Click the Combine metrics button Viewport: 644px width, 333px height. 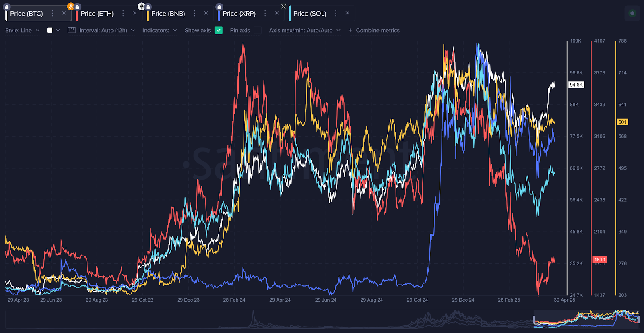tap(374, 30)
